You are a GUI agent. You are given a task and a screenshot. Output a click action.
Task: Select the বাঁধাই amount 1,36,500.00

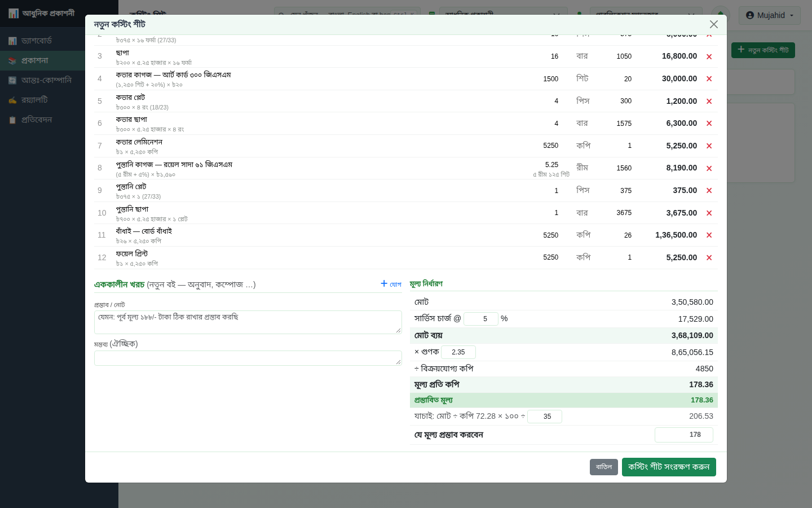coord(676,235)
